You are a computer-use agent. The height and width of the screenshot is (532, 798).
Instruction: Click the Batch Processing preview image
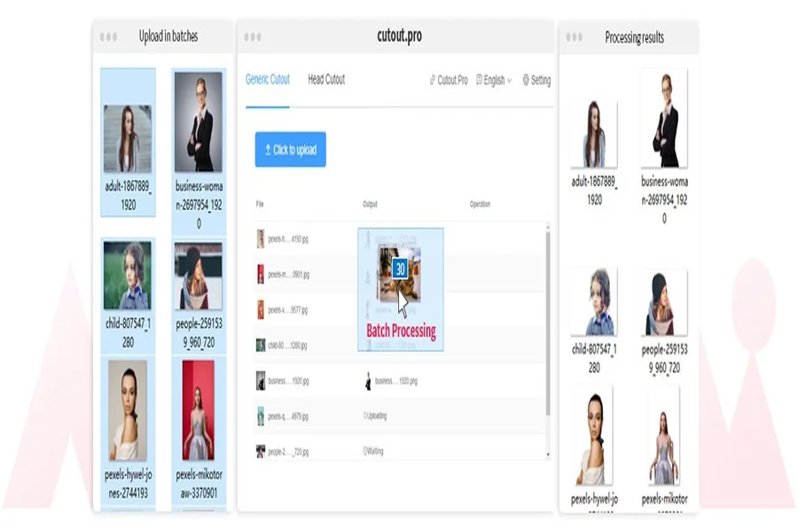pyautogui.click(x=398, y=284)
